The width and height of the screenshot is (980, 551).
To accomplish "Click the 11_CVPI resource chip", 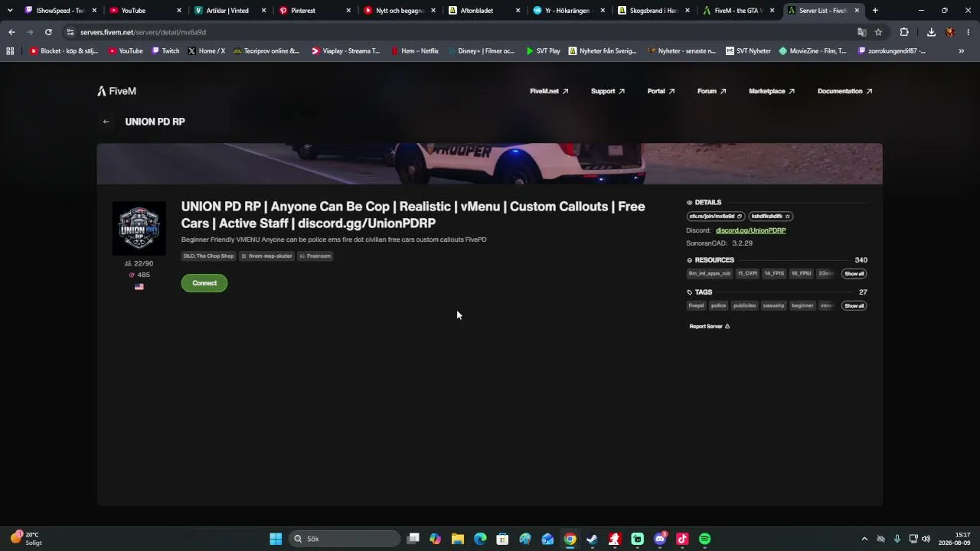I will pyautogui.click(x=747, y=274).
